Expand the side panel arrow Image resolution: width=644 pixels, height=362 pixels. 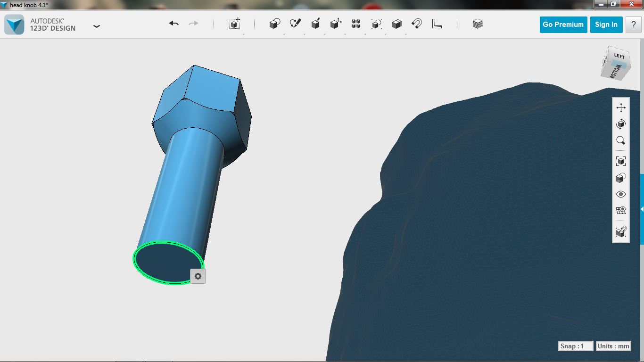coord(642,209)
